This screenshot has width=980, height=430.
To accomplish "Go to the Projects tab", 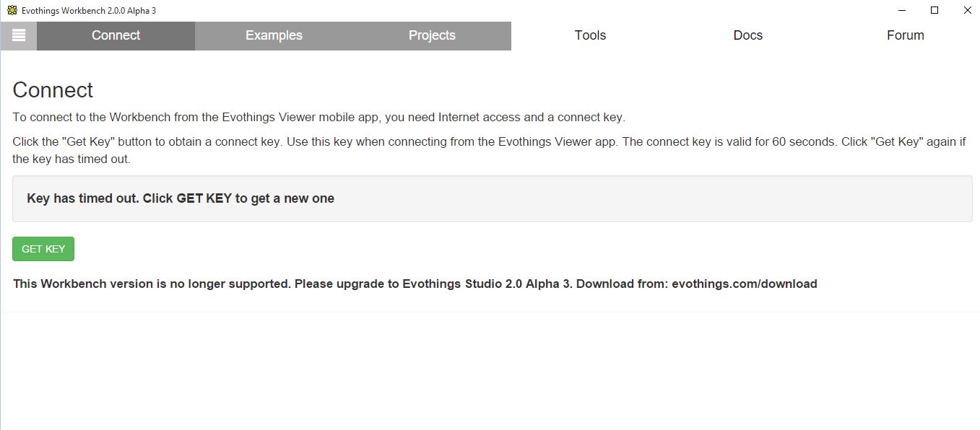I will (x=432, y=35).
